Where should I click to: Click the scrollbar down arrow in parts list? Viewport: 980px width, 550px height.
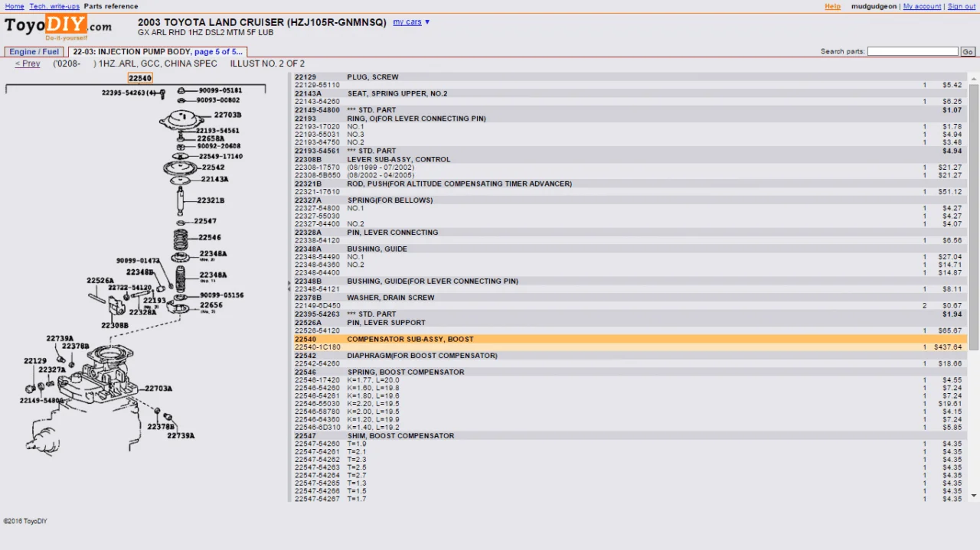click(x=974, y=496)
